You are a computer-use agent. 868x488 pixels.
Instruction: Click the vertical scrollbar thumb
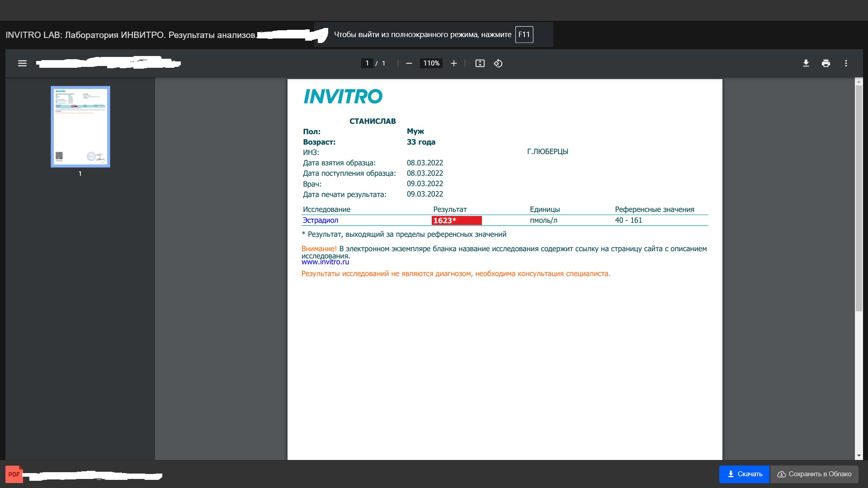[859, 198]
